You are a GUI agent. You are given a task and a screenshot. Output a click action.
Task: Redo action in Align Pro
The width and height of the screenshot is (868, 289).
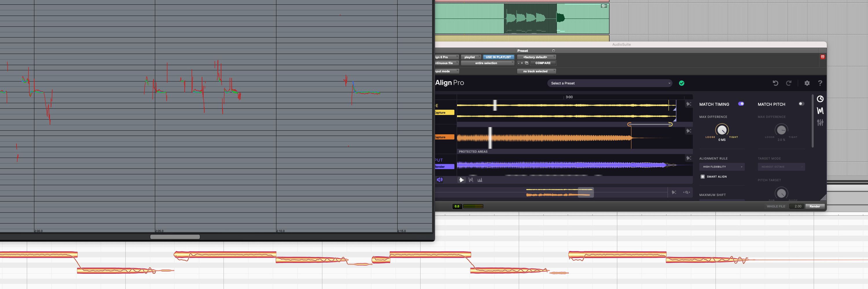pos(788,83)
